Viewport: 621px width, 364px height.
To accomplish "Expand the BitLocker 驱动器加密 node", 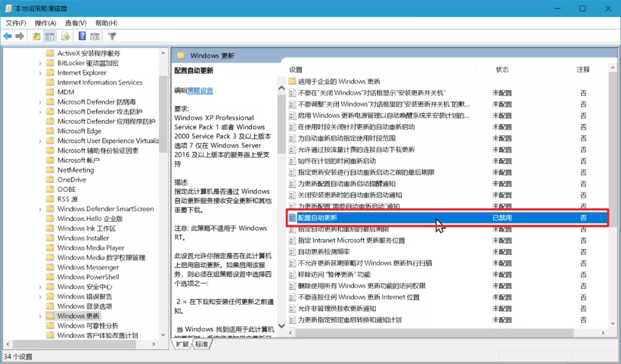I will [x=40, y=63].
